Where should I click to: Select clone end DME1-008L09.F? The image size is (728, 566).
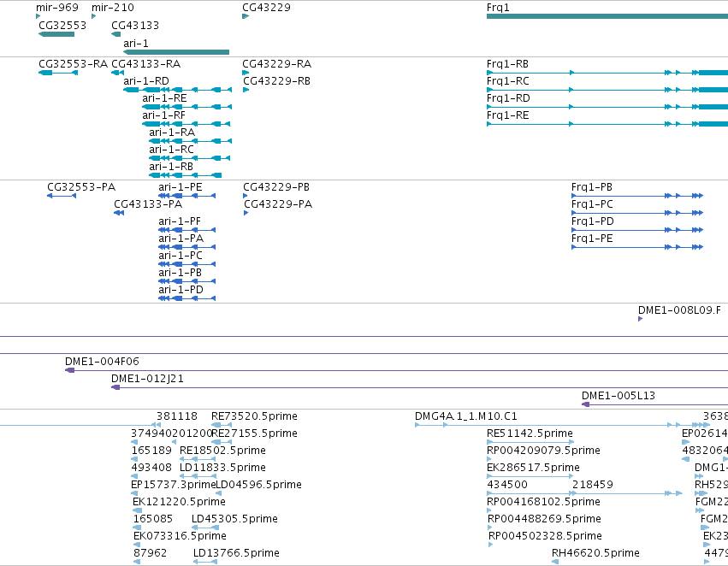tap(640, 319)
